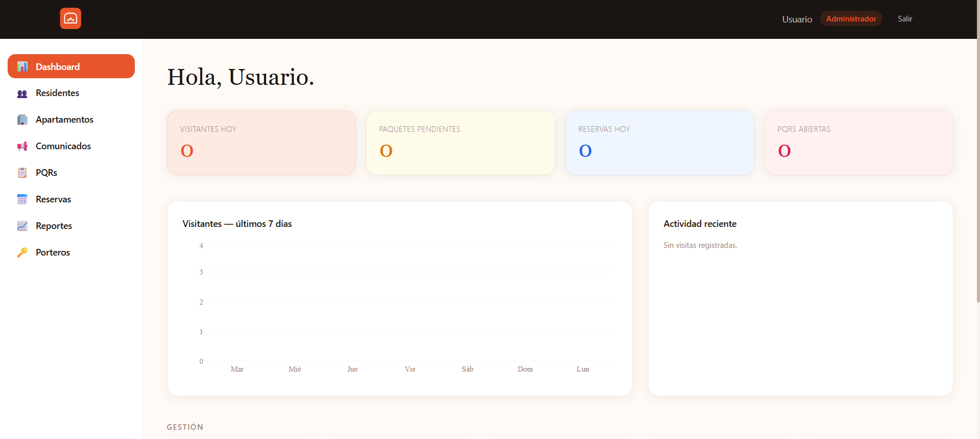This screenshot has height=439, width=980.
Task: Open the Reservas Hoy card
Action: [x=660, y=143]
